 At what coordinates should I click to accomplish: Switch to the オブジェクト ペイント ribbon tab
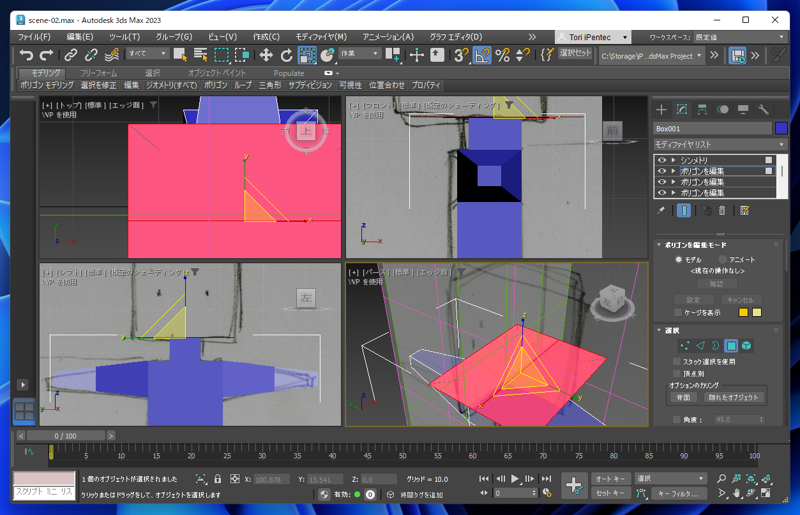(217, 73)
